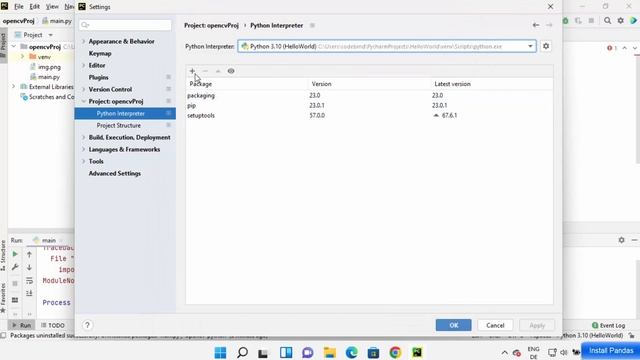The width and height of the screenshot is (640, 360).
Task: Click the run with coverage toolbar icon
Action: [578, 20]
